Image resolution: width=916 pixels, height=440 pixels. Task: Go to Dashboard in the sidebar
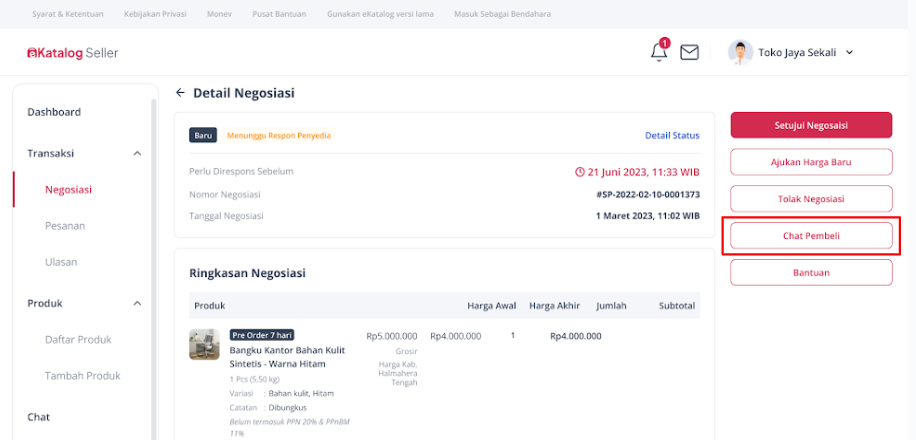point(54,112)
